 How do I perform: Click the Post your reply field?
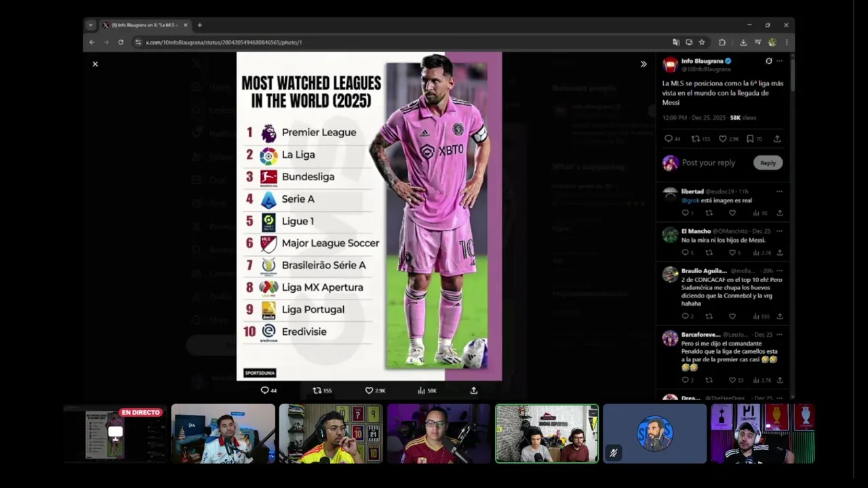click(x=709, y=163)
